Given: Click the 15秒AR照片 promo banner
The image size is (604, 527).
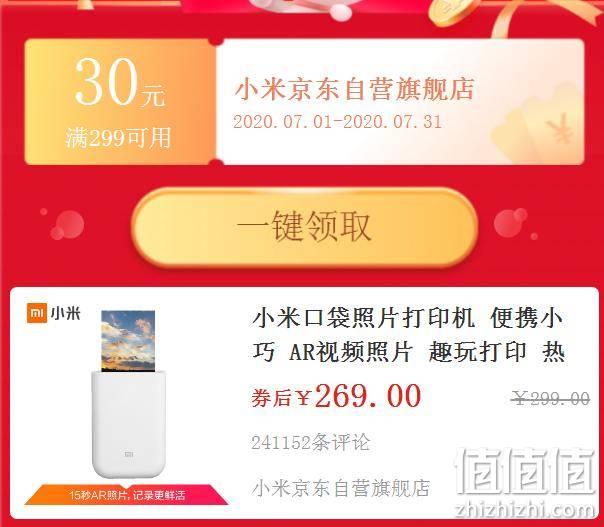Looking at the screenshot, I should (127, 495).
